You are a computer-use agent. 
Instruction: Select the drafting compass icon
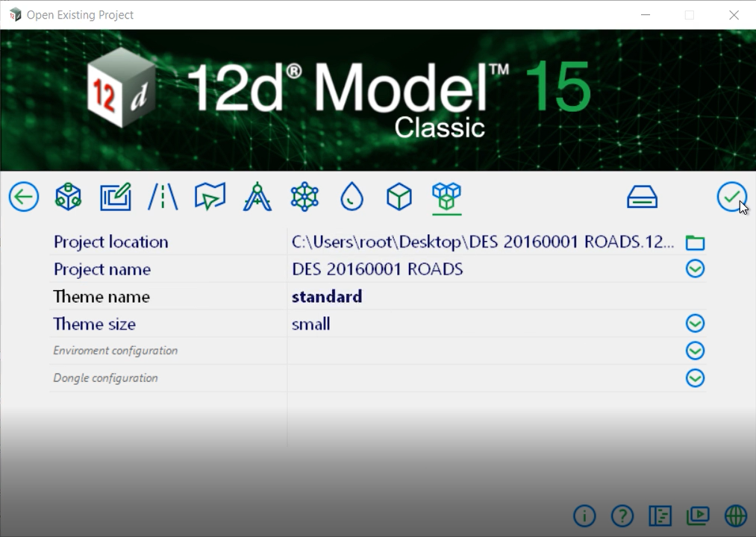(x=257, y=197)
